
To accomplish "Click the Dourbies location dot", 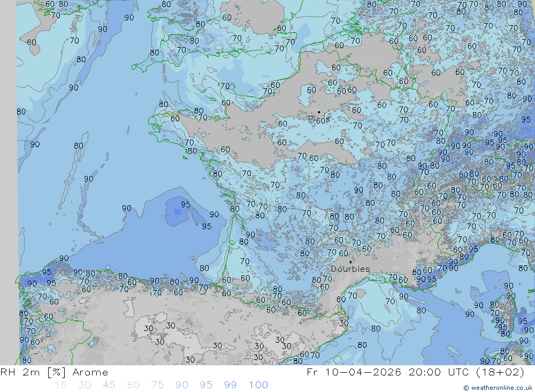I will [x=350, y=262].
